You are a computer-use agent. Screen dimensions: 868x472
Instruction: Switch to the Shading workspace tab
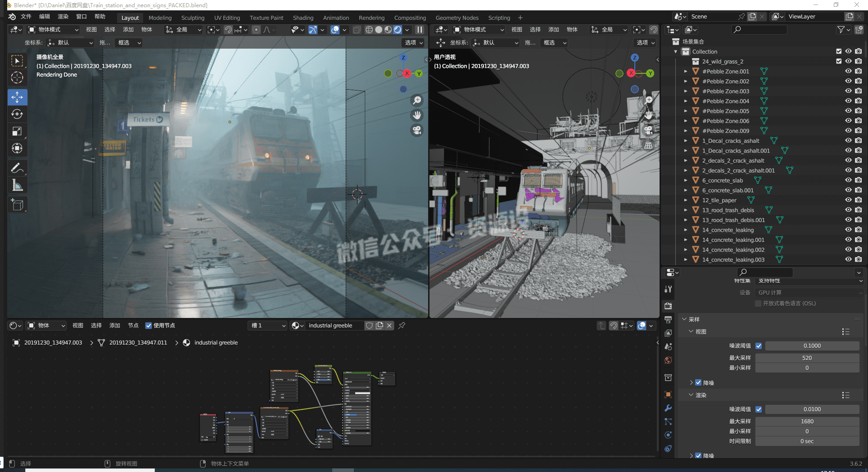[303, 18]
